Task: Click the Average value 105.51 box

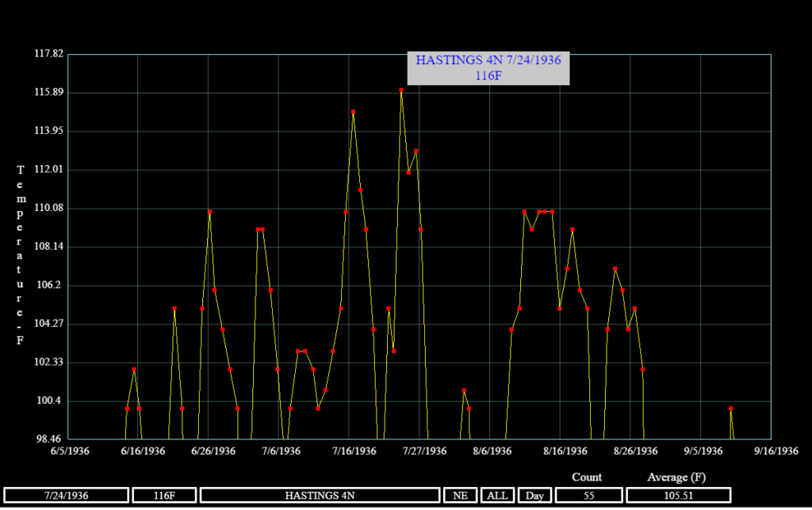Action: tap(679, 496)
